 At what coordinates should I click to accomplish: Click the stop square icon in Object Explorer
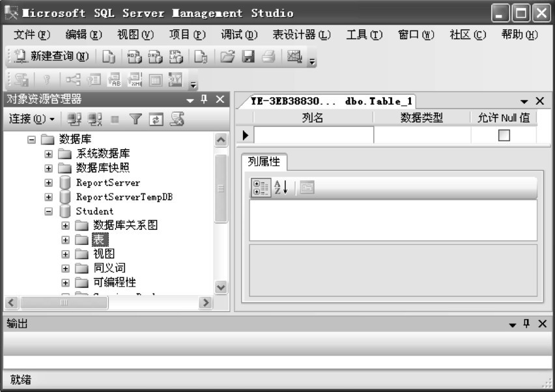[115, 120]
